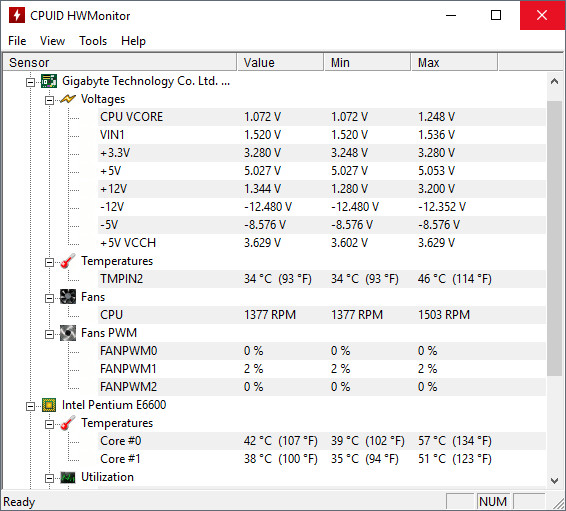Click the scroll down arrow
Screen dimensions: 566x511
coord(554,480)
